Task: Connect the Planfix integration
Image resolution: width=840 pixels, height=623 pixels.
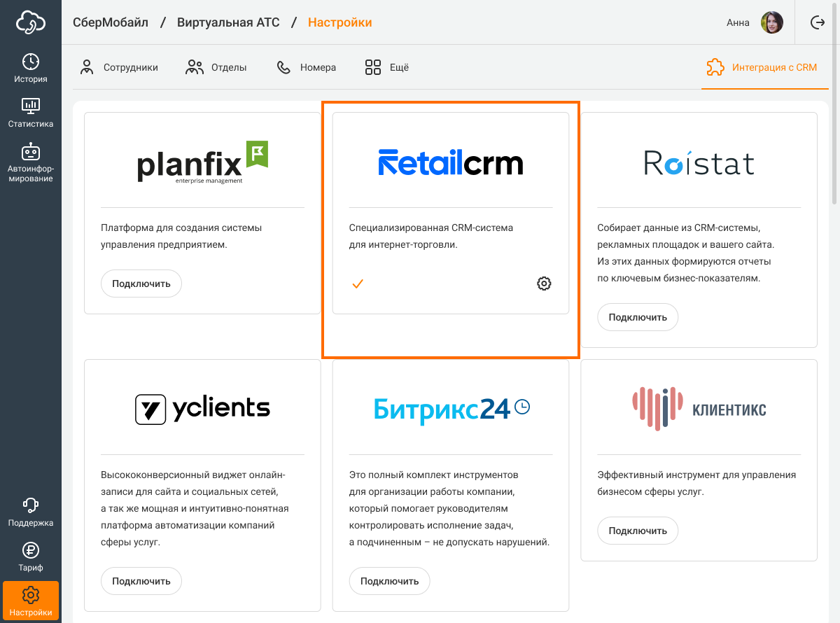Action: (x=141, y=283)
